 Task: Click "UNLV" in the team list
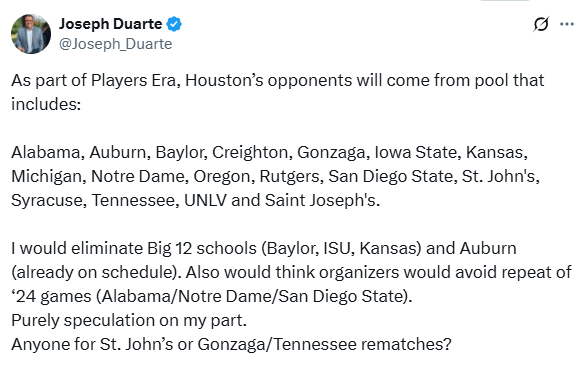(205, 200)
